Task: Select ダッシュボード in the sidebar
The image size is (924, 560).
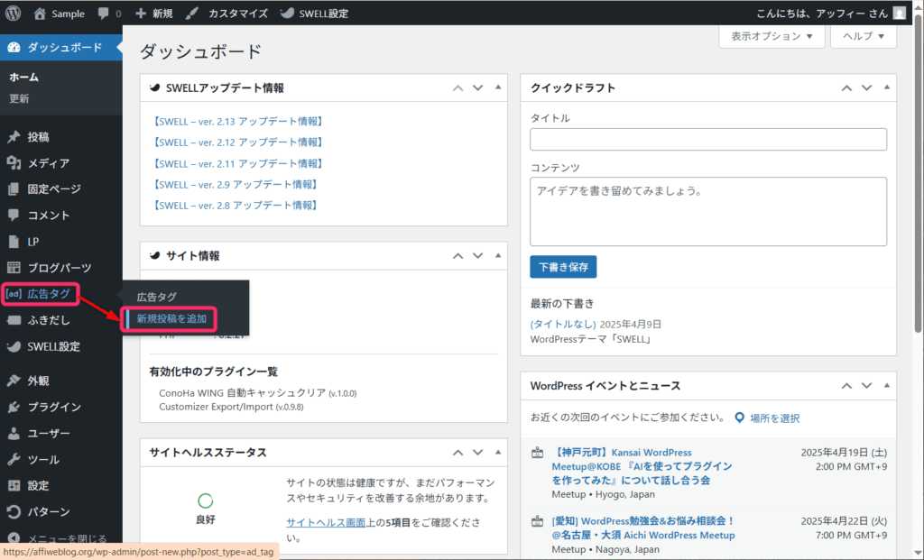Action: pyautogui.click(x=61, y=47)
